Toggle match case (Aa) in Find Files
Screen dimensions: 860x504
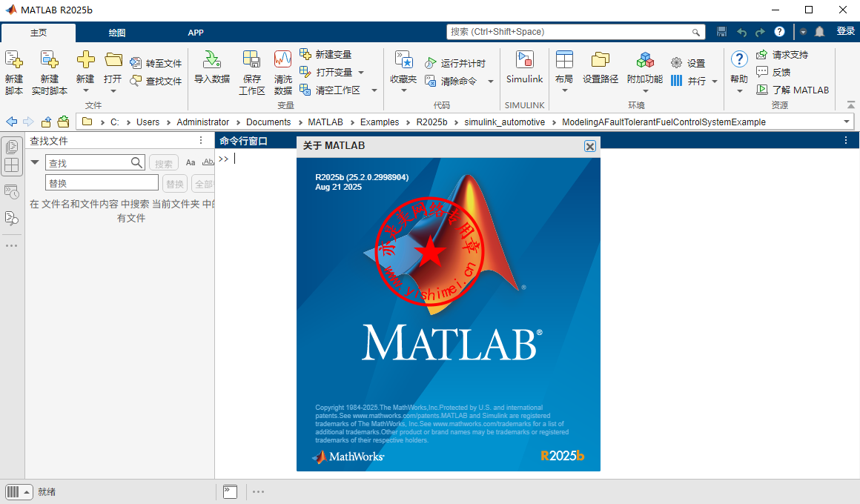pyautogui.click(x=191, y=163)
